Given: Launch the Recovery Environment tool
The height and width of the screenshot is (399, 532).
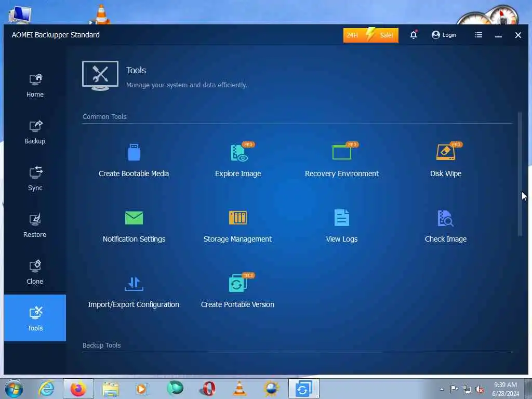Looking at the screenshot, I should tap(342, 160).
